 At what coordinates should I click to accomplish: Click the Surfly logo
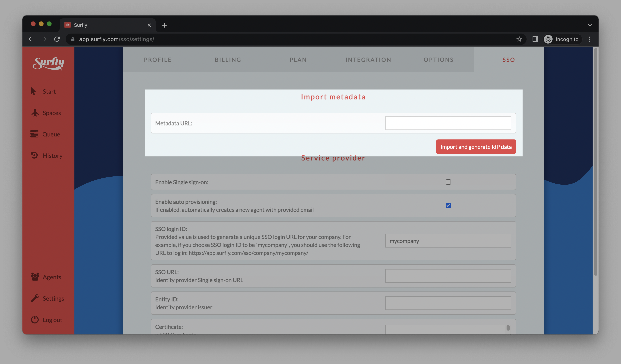(49, 64)
